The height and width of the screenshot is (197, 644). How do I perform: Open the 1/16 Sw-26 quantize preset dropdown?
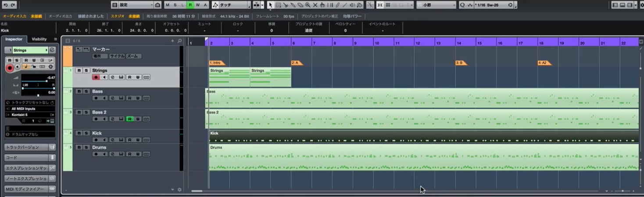tap(494, 5)
